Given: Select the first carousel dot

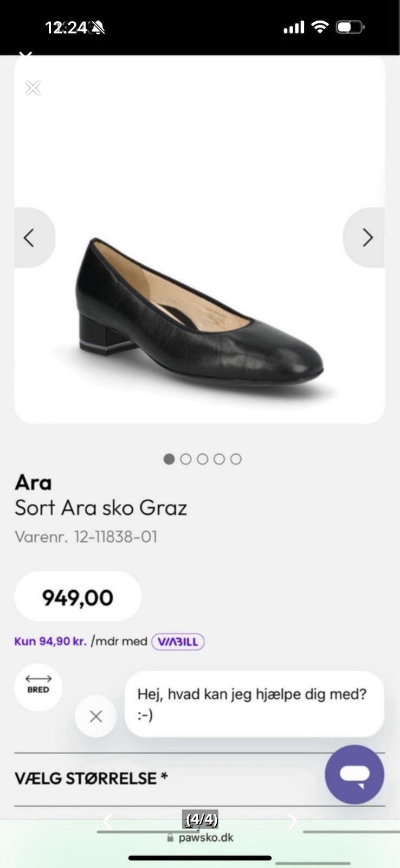Looking at the screenshot, I should (169, 459).
